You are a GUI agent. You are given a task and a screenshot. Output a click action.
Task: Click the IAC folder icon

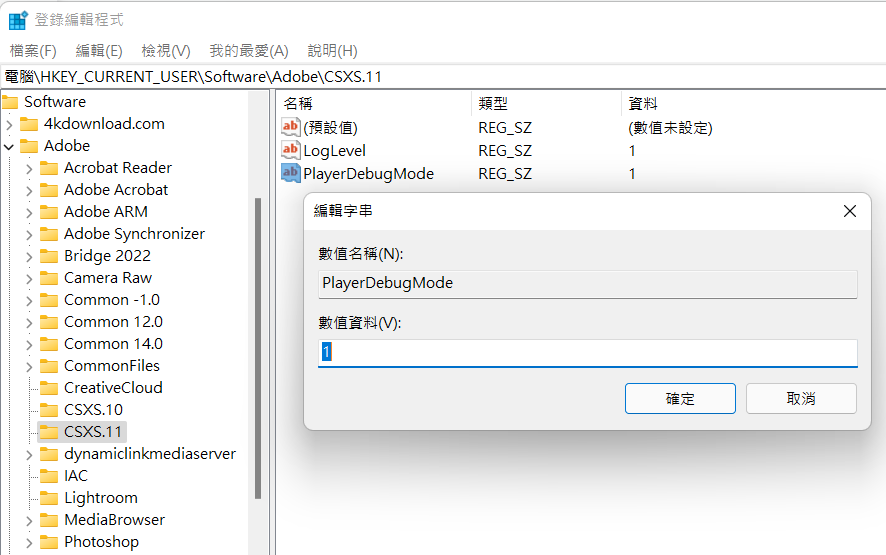pos(49,476)
